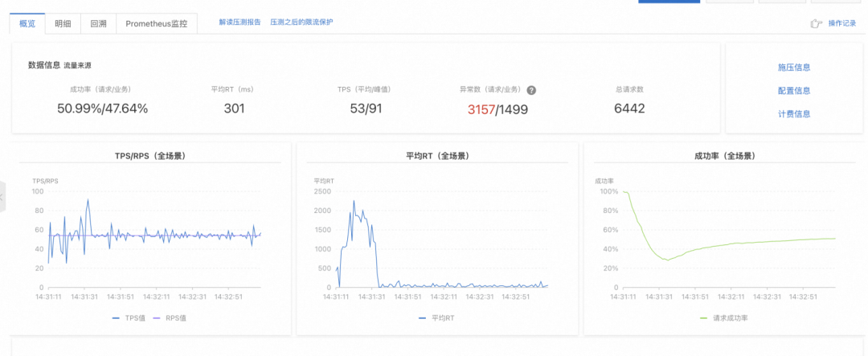Click the 总请求数 label
The width and height of the screenshot is (868, 356).
tap(629, 89)
